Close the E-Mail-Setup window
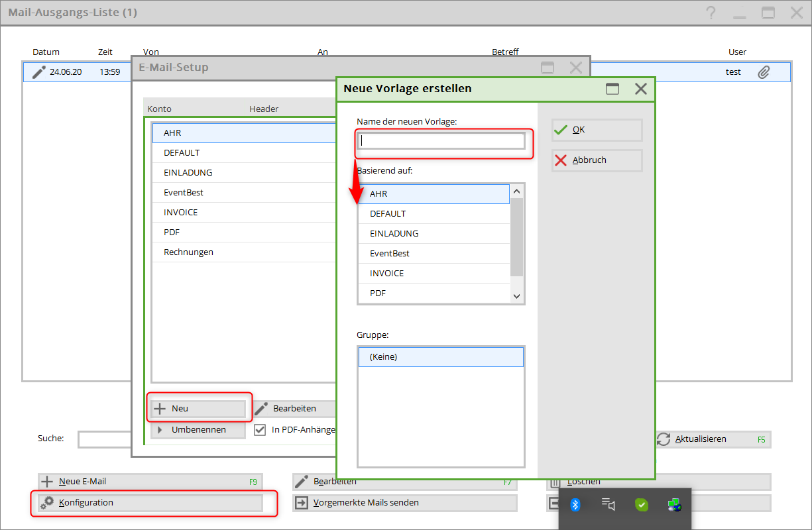The height and width of the screenshot is (530, 812). [x=575, y=68]
